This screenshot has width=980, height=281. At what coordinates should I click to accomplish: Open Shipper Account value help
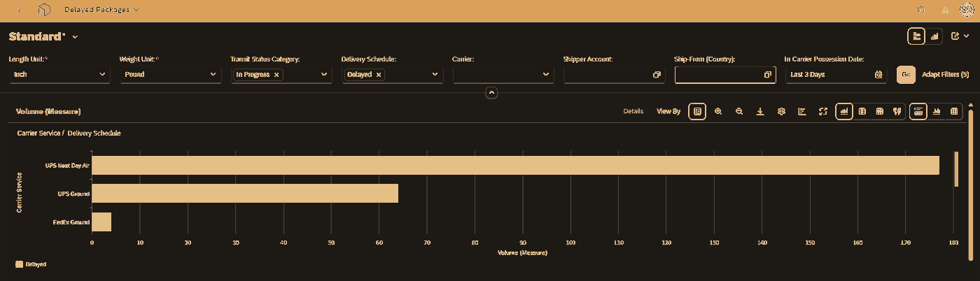657,74
